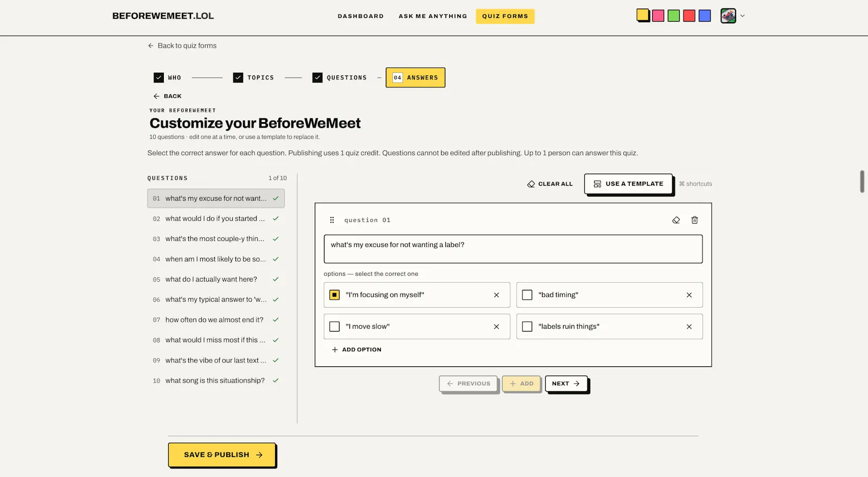Select the yellow theme swatch
This screenshot has width=868, height=477.
tap(643, 15)
